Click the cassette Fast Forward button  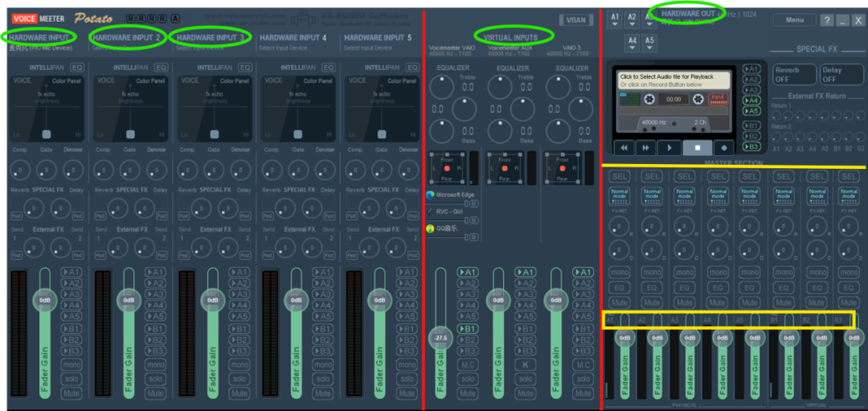pyautogui.click(x=645, y=148)
